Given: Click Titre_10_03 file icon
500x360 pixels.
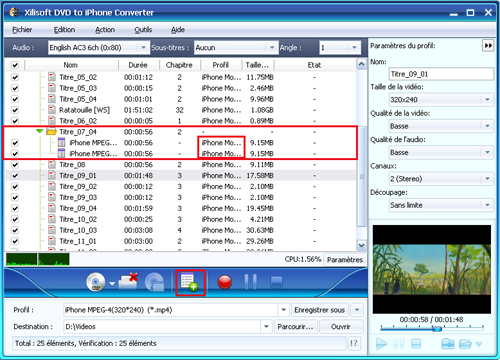Looking at the screenshot, I should (52, 230).
